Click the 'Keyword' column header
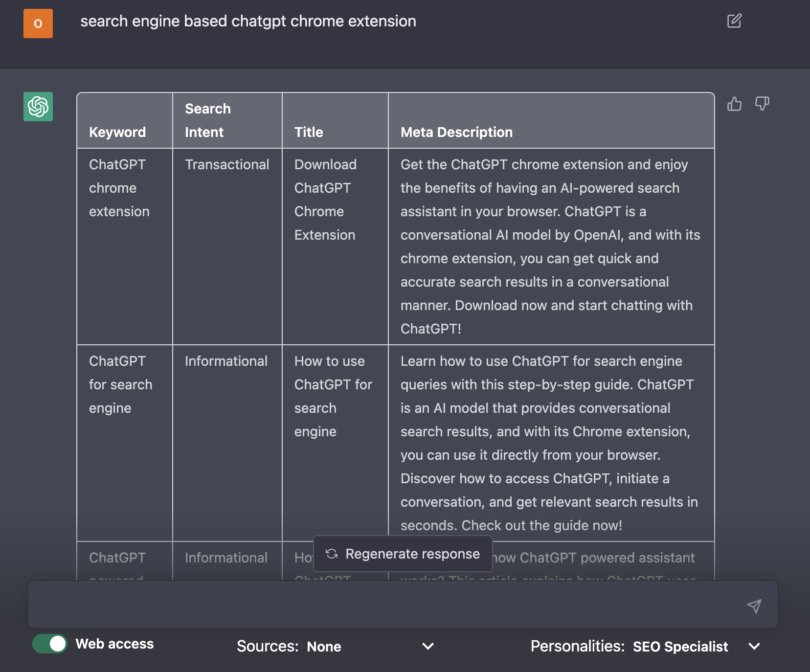810x672 pixels. point(125,120)
